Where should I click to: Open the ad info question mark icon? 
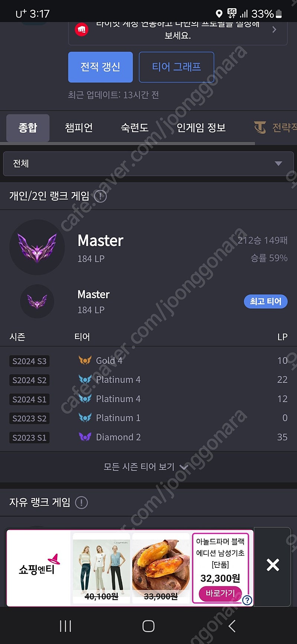(247, 600)
